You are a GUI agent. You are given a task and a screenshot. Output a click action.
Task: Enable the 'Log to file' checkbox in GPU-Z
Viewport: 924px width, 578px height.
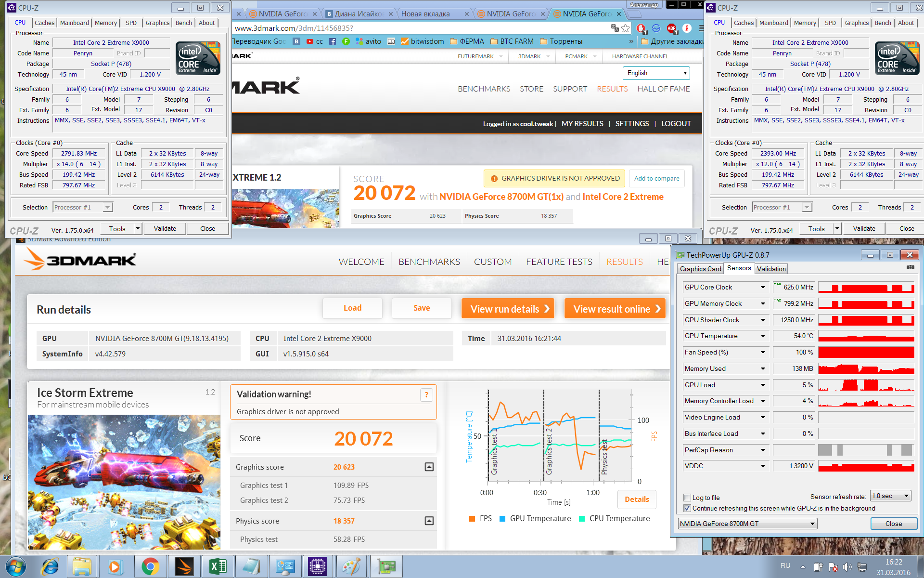(687, 498)
